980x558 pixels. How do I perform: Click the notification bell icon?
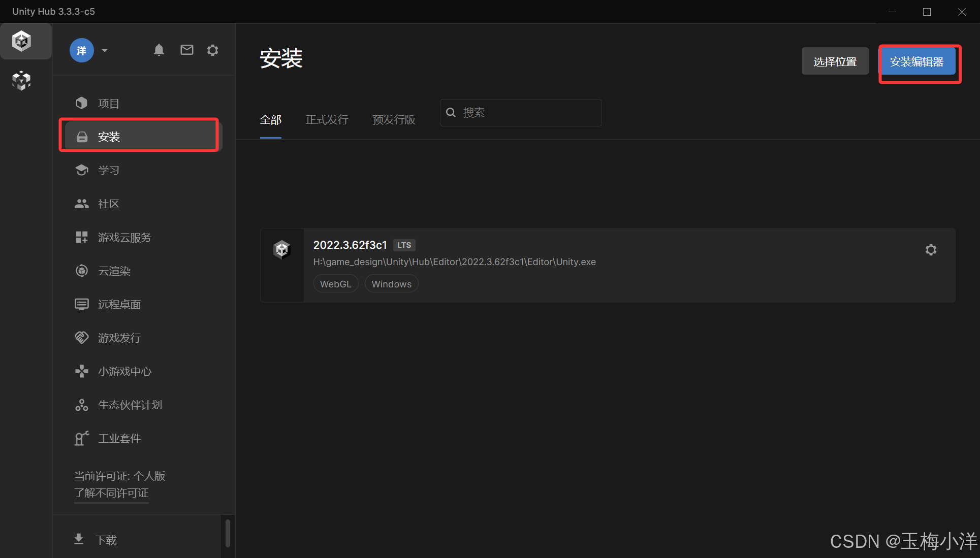159,50
